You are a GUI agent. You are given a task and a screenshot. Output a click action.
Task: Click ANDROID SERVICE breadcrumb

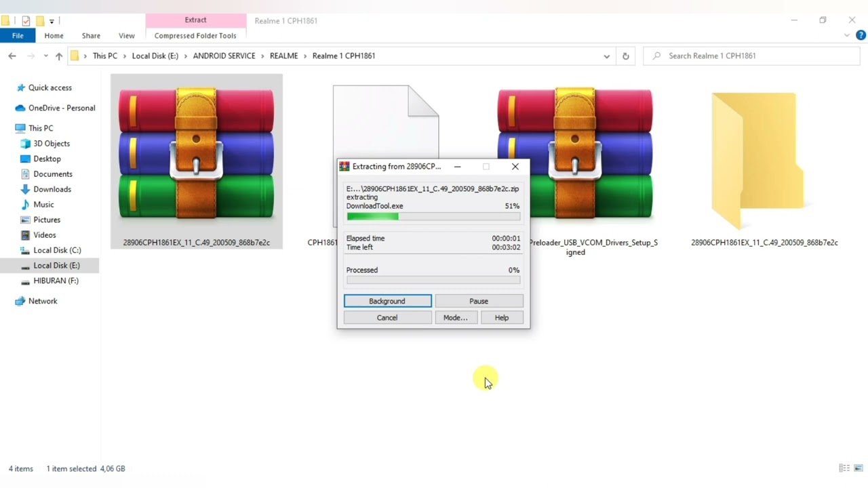point(224,56)
